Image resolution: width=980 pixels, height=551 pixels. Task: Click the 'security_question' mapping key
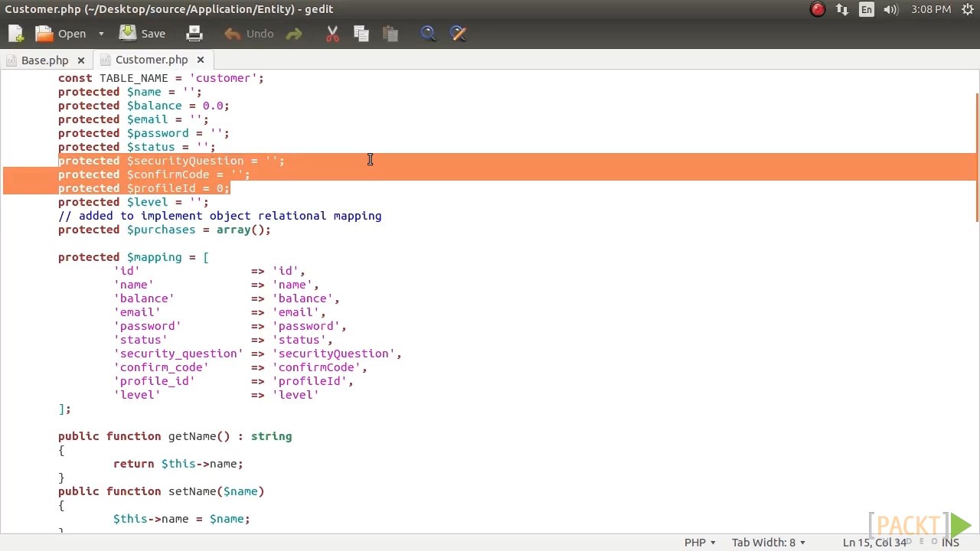point(178,354)
